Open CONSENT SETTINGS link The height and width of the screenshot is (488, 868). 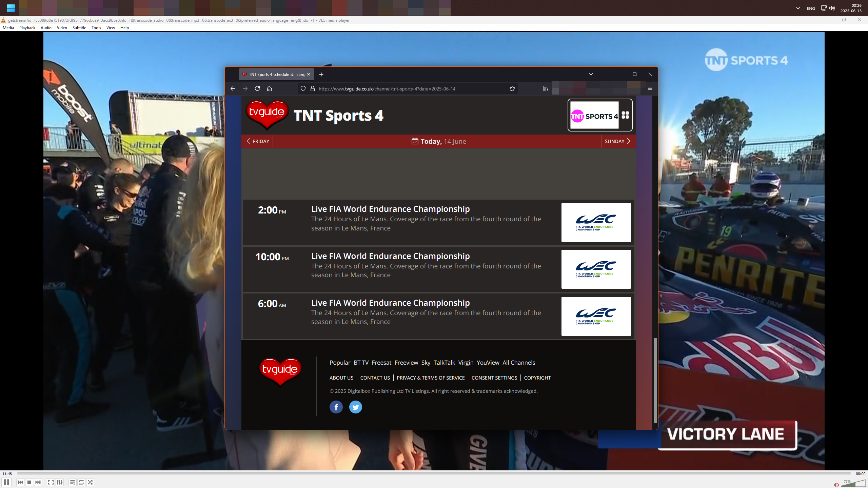[x=494, y=378]
